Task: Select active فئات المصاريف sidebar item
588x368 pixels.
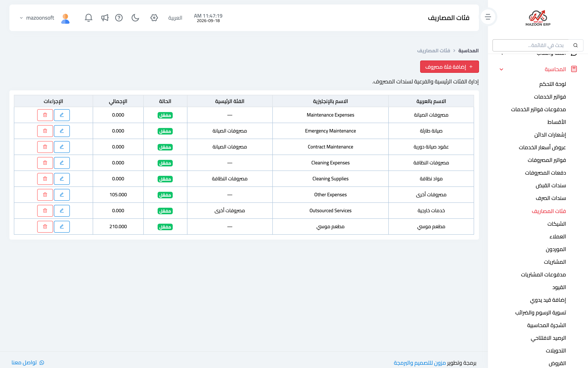Action: 549,211
